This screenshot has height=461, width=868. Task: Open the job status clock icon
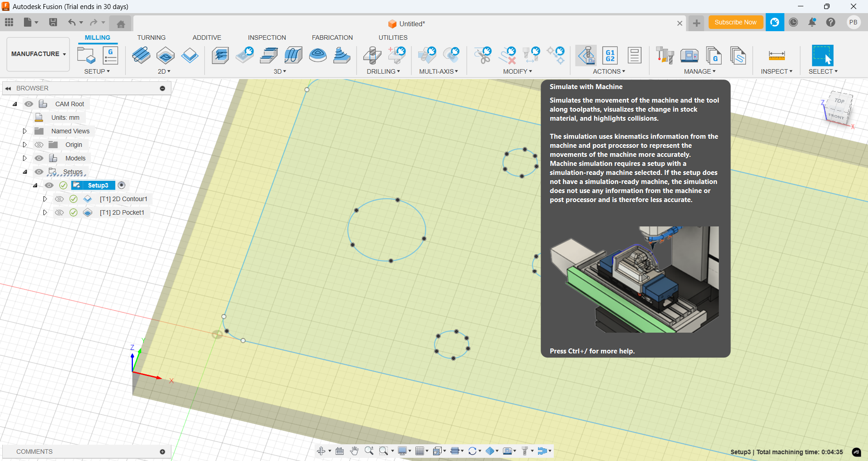(x=793, y=22)
